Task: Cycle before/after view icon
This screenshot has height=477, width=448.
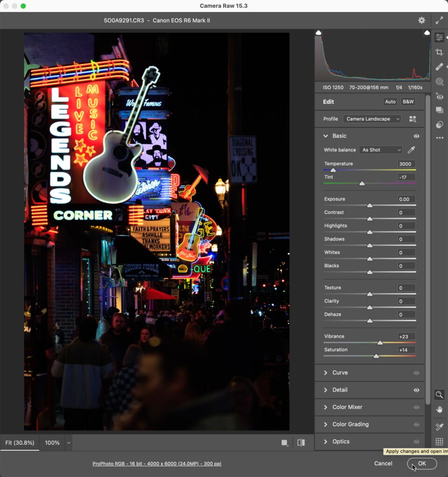Action: (301, 443)
